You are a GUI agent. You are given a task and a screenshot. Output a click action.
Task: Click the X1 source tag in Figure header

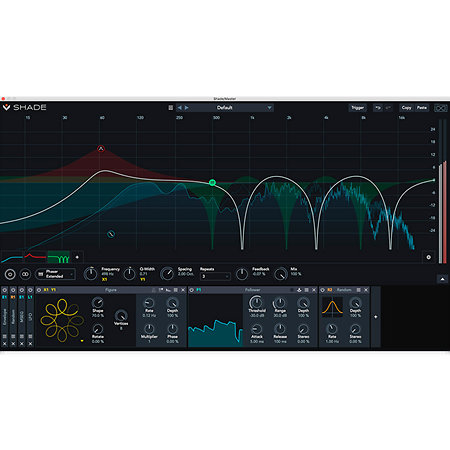(x=46, y=290)
